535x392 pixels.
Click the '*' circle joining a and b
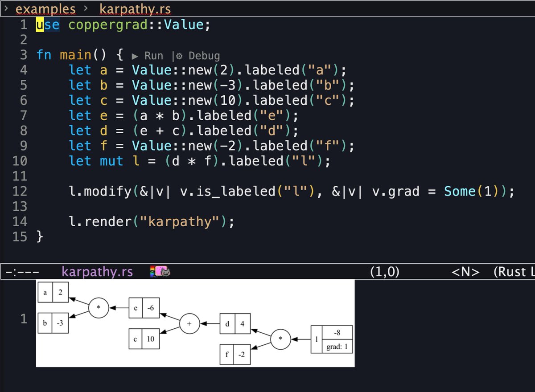pos(99,308)
